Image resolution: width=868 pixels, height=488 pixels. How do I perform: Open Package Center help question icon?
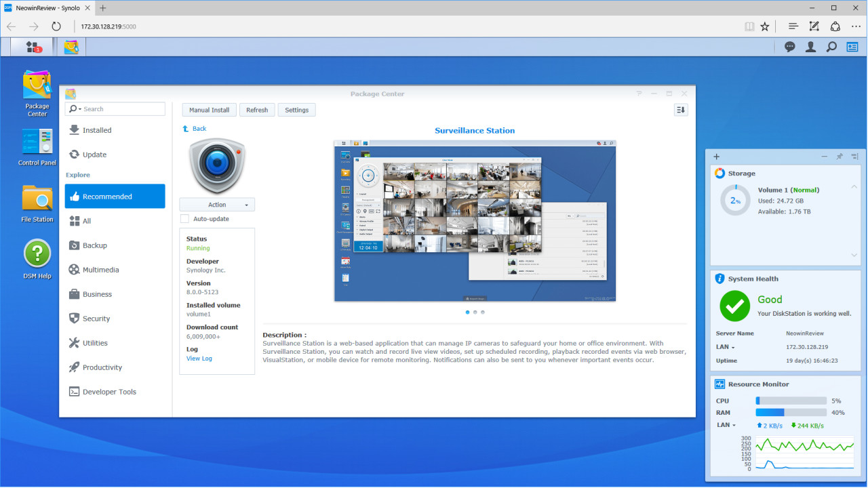pyautogui.click(x=639, y=94)
